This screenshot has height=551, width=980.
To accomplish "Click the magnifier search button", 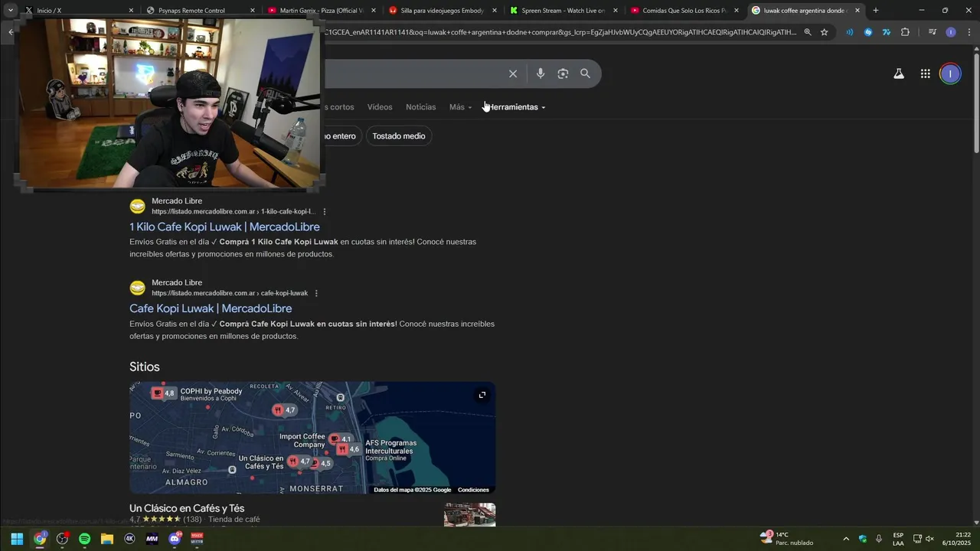I will [x=585, y=73].
